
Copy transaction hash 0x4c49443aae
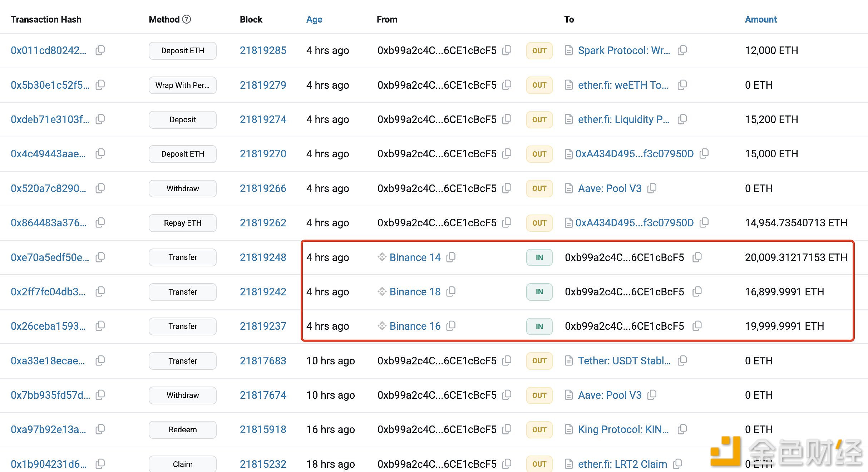pyautogui.click(x=100, y=154)
